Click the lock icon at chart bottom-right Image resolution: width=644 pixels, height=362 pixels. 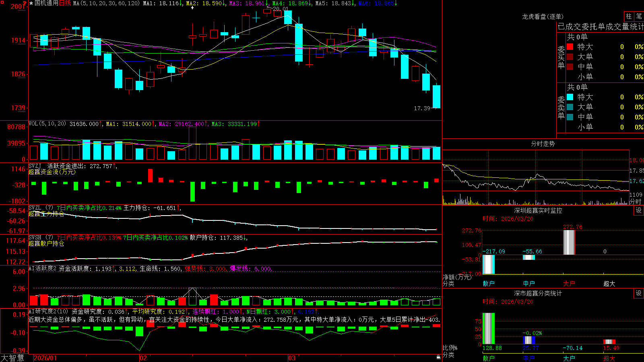(x=439, y=357)
